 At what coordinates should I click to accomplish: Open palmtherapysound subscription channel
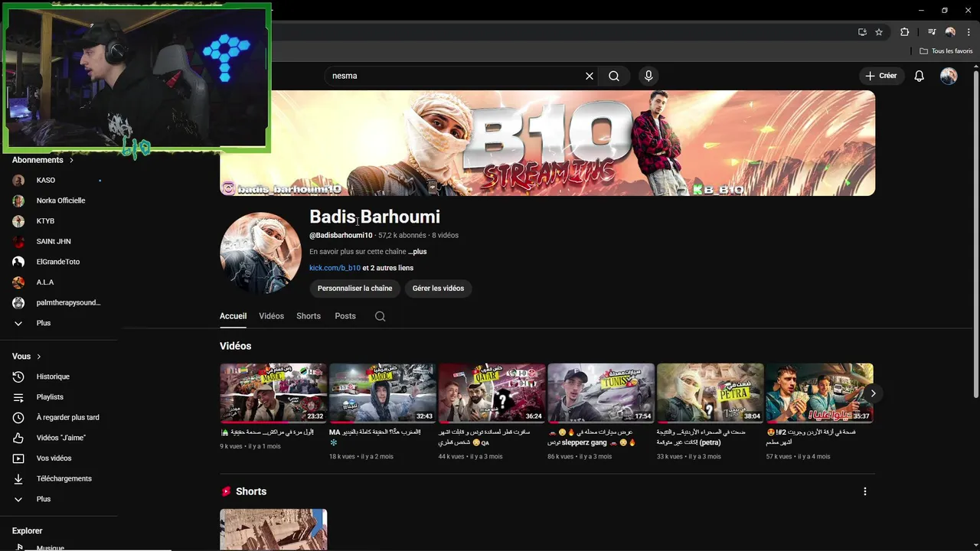click(58, 302)
